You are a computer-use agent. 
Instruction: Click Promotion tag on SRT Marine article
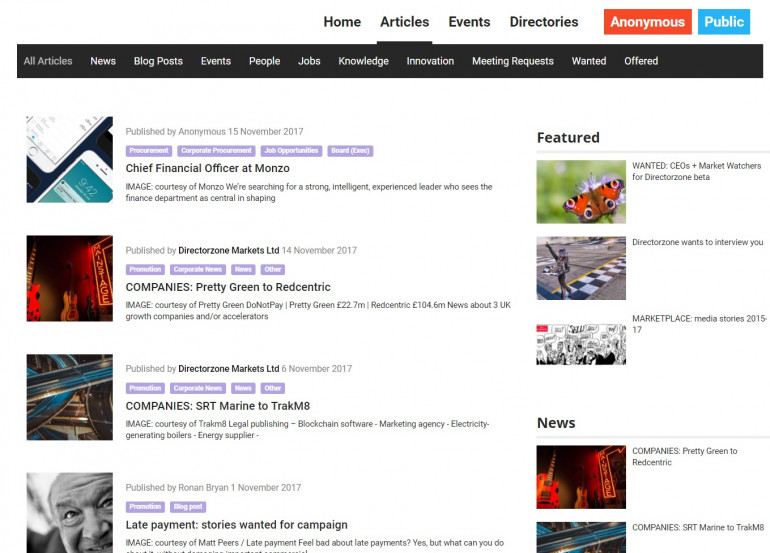pyautogui.click(x=145, y=388)
